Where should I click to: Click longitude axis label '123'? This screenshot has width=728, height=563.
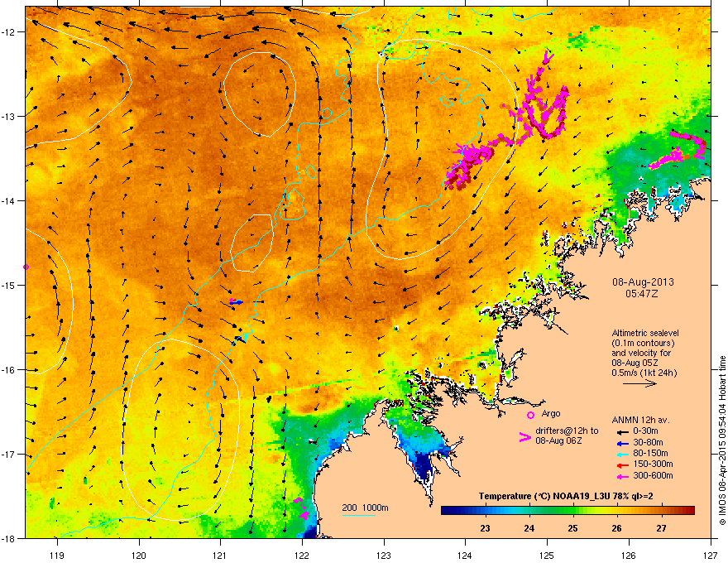coord(384,555)
